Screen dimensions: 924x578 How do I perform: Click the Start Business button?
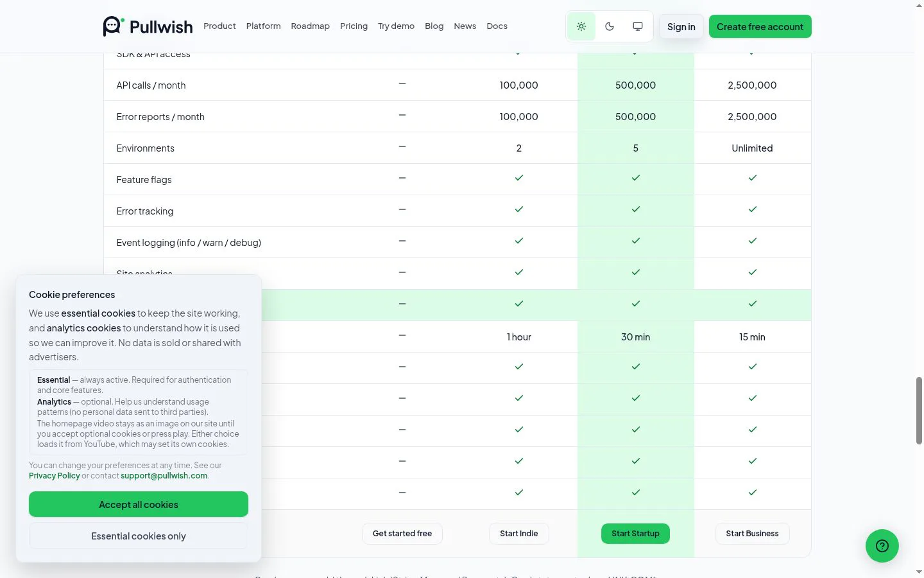tap(752, 534)
